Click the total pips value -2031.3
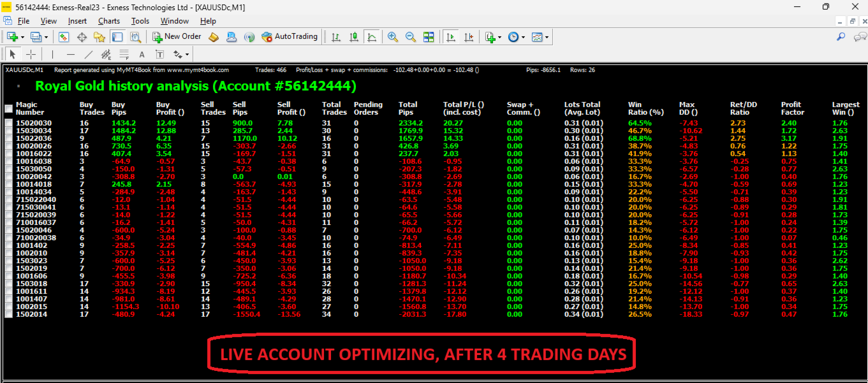Viewport: 868px width, 383px height. [412, 314]
